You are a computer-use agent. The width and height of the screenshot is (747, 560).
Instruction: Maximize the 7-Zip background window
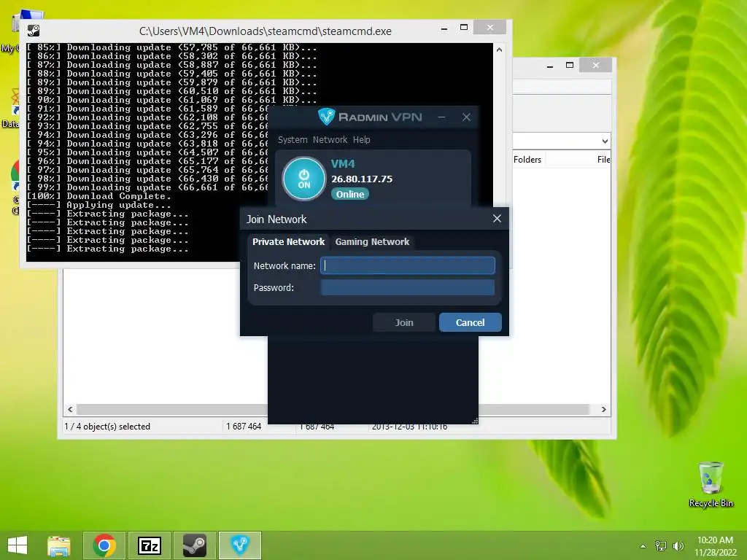point(569,65)
